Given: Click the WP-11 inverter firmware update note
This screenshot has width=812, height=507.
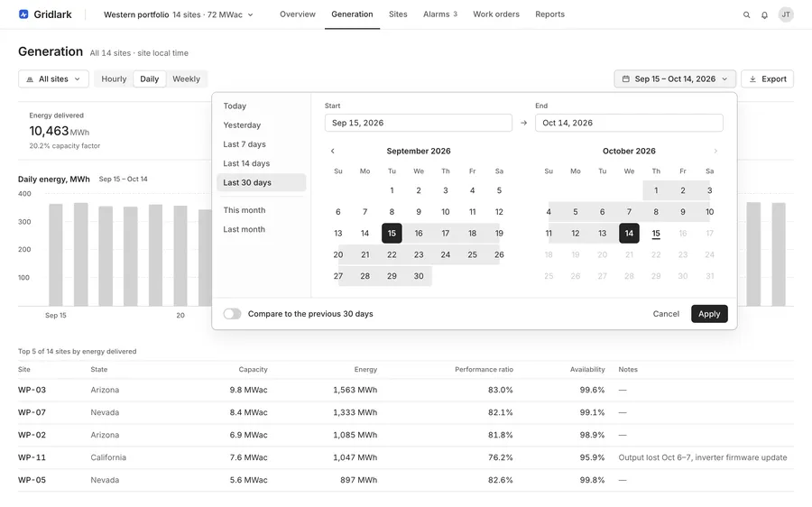Looking at the screenshot, I should (703, 457).
